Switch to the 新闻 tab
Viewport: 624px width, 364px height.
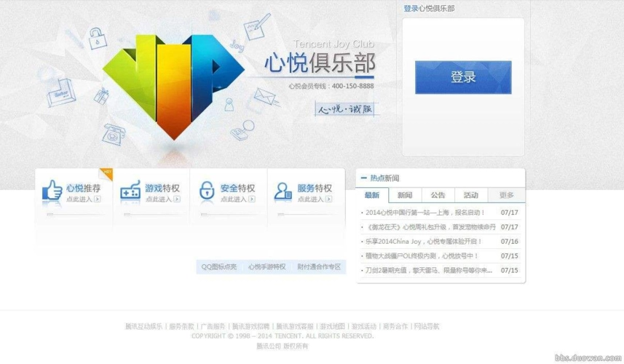[x=405, y=195]
